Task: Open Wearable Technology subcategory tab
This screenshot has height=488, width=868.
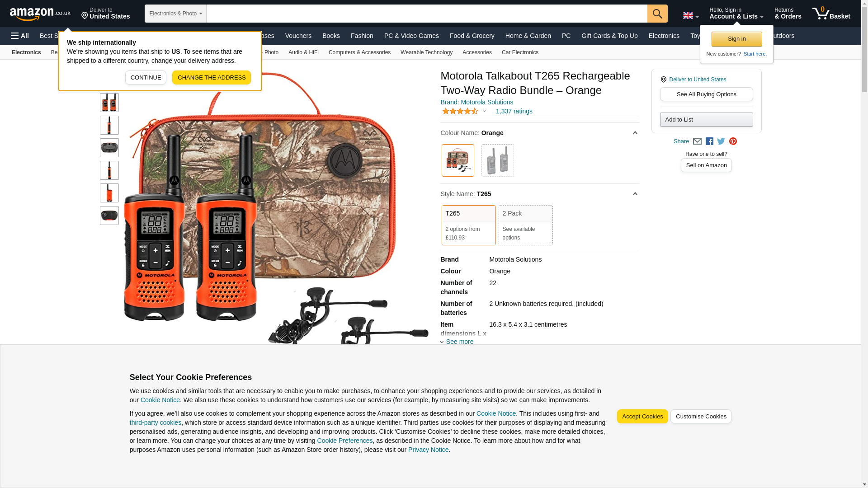Action: coord(426,52)
